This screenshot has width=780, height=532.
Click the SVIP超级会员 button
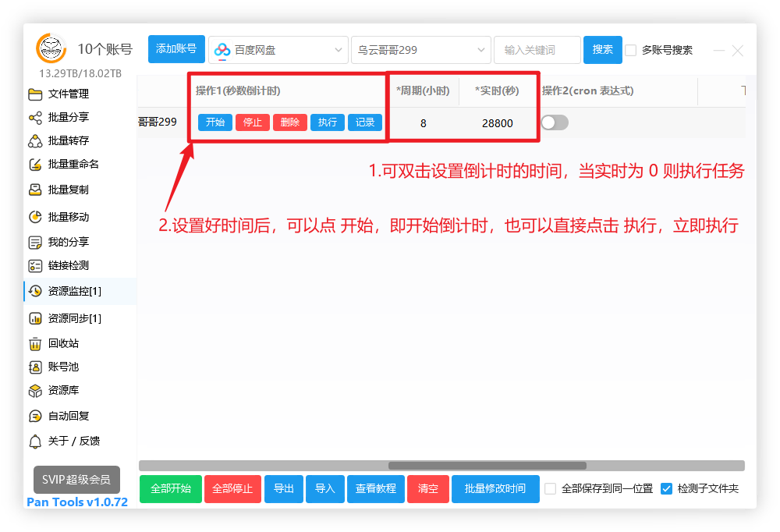coord(76,480)
